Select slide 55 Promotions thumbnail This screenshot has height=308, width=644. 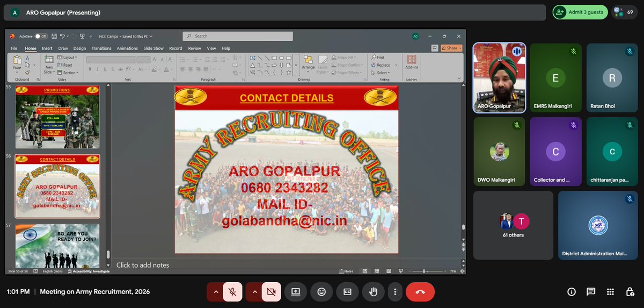point(57,117)
